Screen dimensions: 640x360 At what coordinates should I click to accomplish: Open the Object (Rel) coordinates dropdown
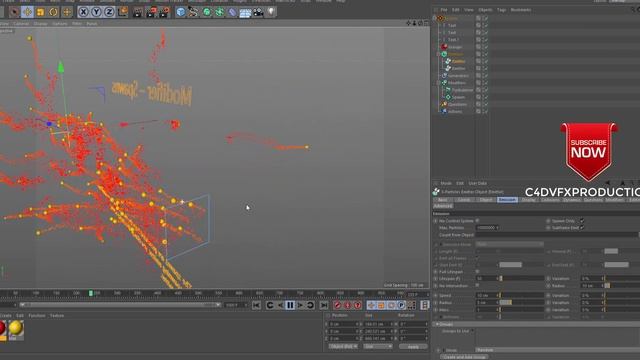pyautogui.click(x=343, y=347)
